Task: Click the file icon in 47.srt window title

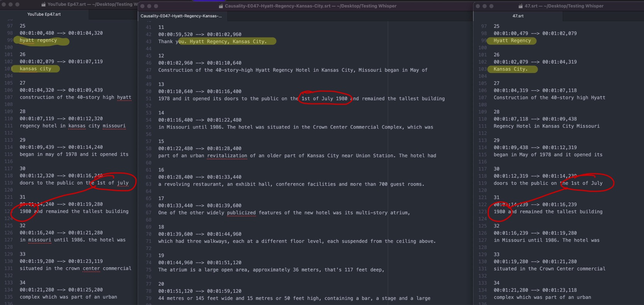Action: [x=521, y=6]
